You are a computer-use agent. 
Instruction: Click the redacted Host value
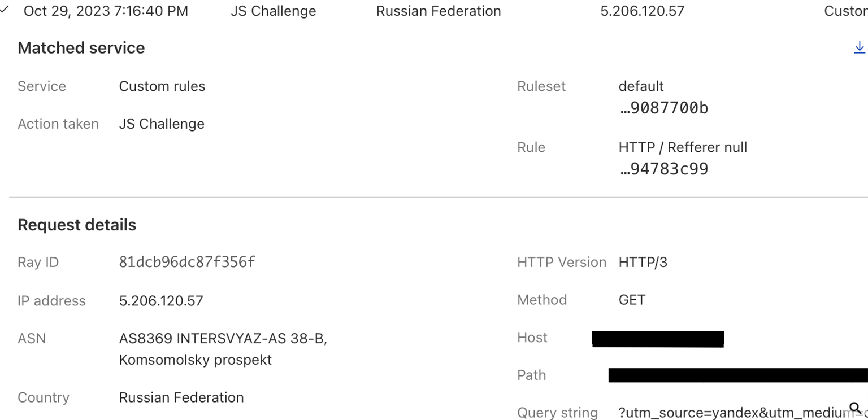point(658,339)
